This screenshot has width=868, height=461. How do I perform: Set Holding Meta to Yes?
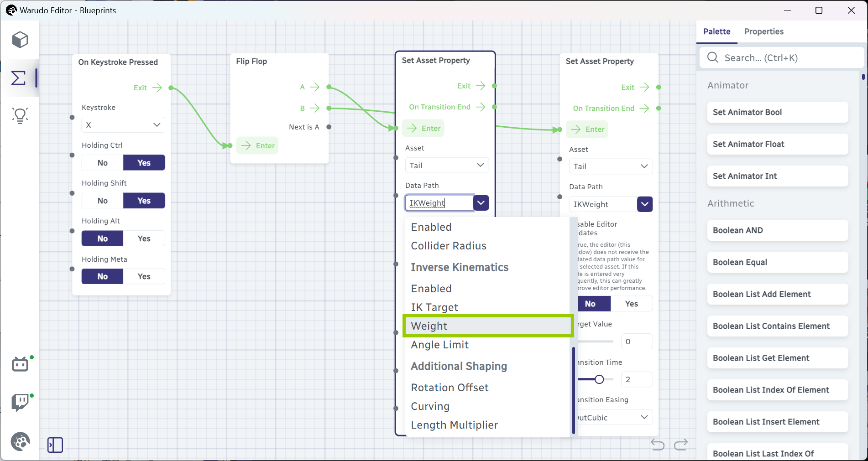(144, 276)
